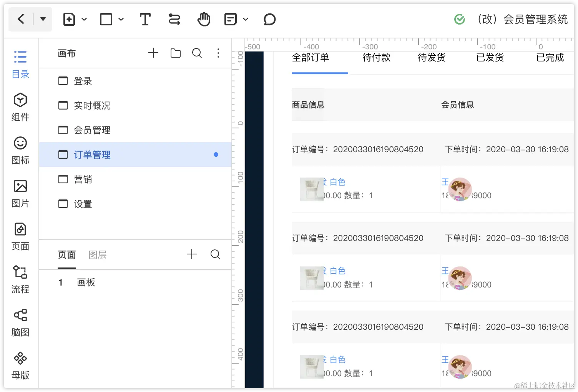Click the dark blue sidebar strip on canvas
Viewport: 578px width, 392px height.
254,219
